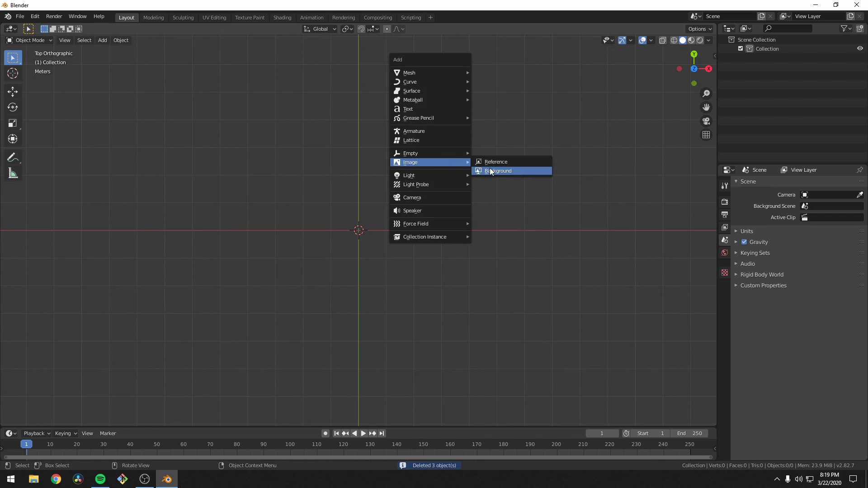Toggle the Collection checkbox in the outliner
The height and width of the screenshot is (488, 868).
coord(740,48)
